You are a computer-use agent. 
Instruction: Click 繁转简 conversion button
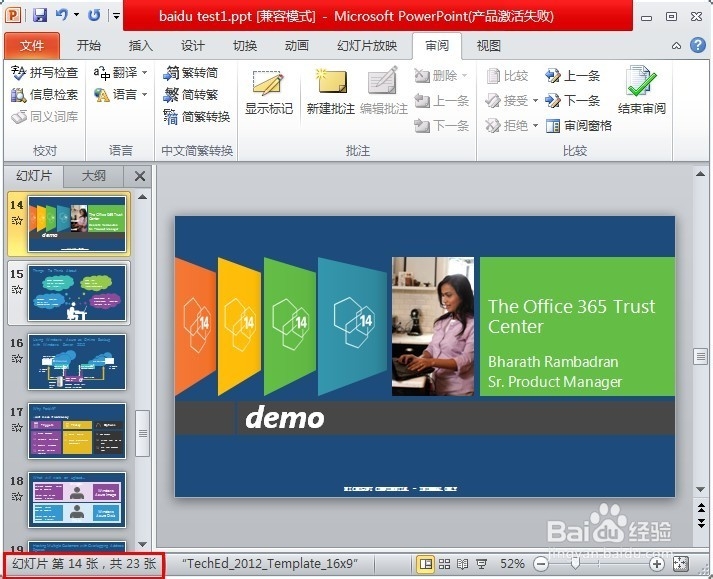(x=191, y=73)
